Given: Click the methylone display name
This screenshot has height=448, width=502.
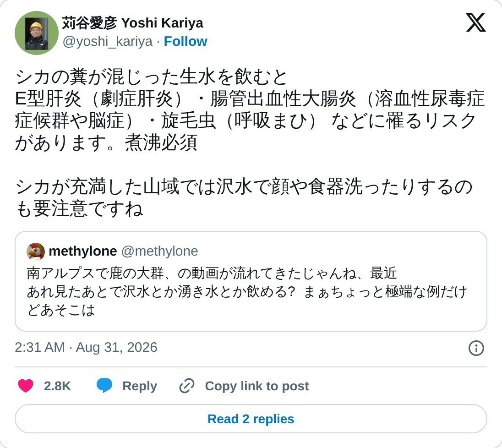Looking at the screenshot, I should click(x=82, y=251).
